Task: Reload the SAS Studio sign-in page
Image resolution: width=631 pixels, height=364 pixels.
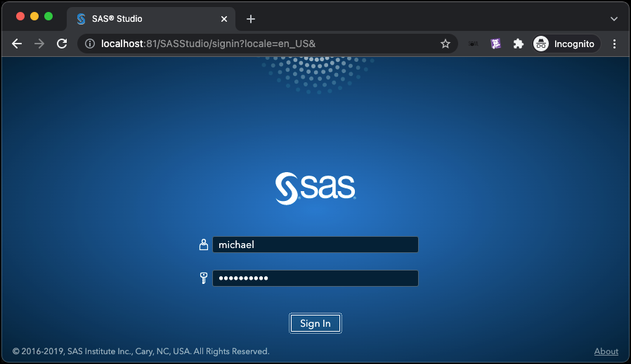Action: (62, 44)
